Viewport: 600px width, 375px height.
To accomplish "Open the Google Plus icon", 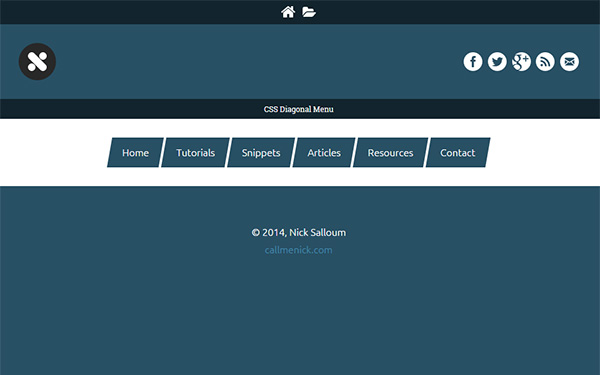I will [521, 62].
